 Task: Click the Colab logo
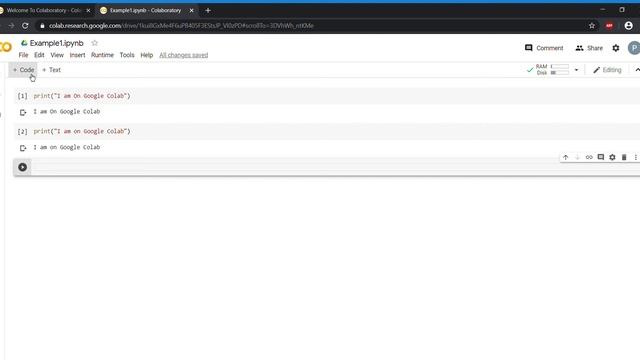(6, 47)
